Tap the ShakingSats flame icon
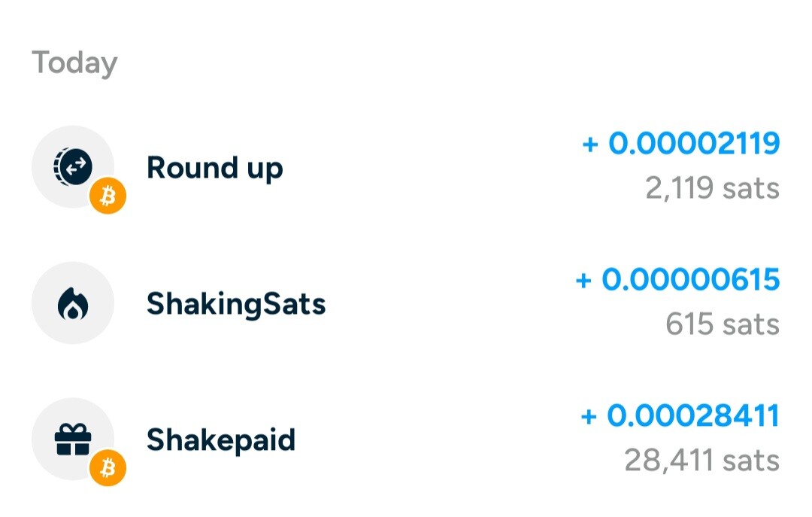Image resolution: width=812 pixels, height=517 pixels. tap(73, 303)
